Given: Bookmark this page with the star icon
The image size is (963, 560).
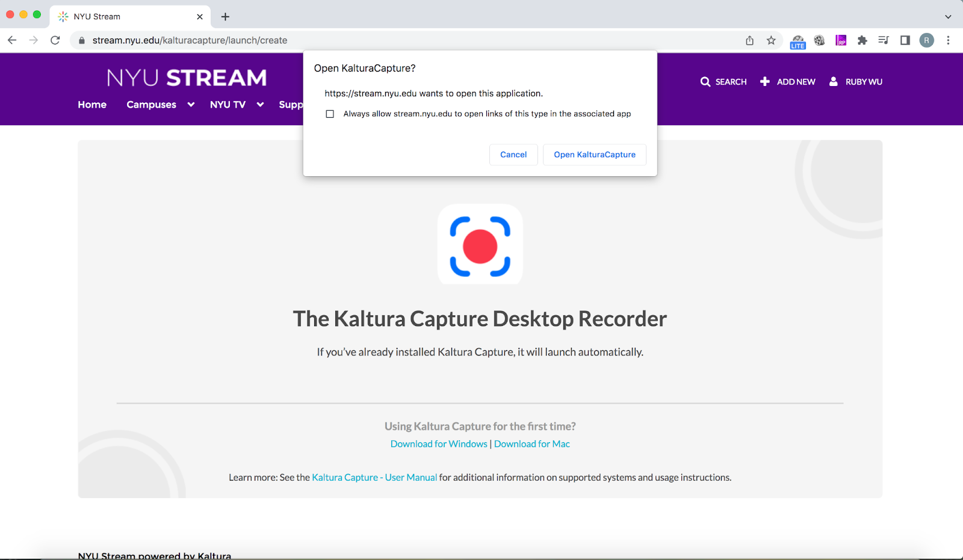Looking at the screenshot, I should click(x=771, y=40).
